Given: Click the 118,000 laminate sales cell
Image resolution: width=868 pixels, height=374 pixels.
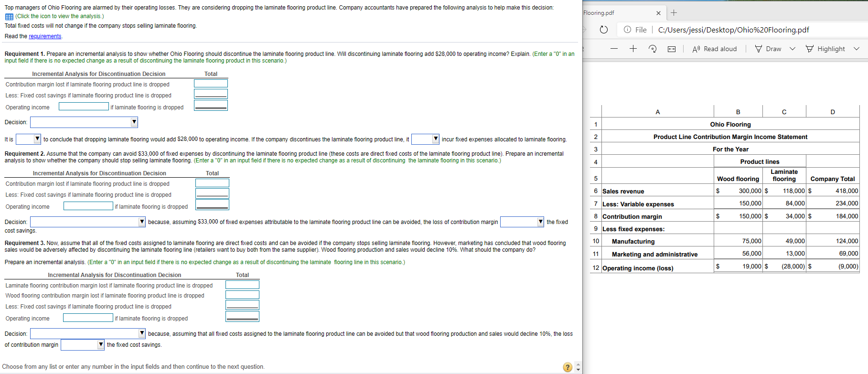Looking at the screenshot, I should 793,191.
